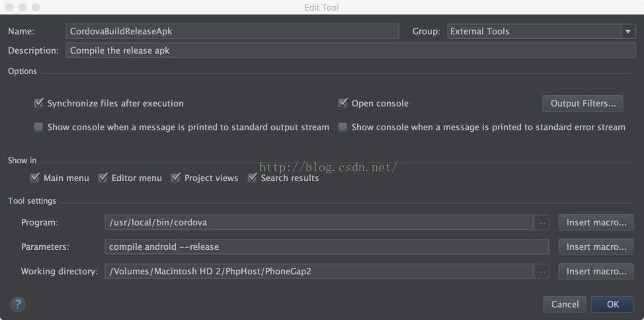The image size is (644, 320).
Task: Open the help question mark icon
Action: point(18,304)
